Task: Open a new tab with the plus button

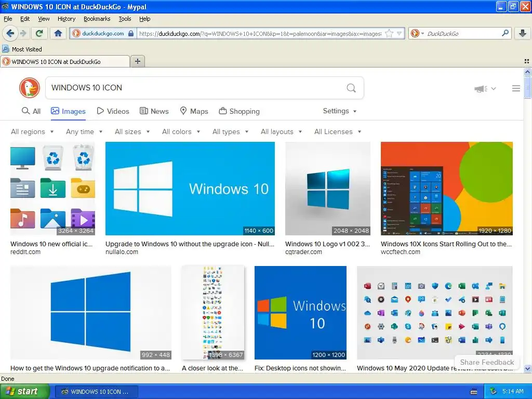Action: click(137, 61)
